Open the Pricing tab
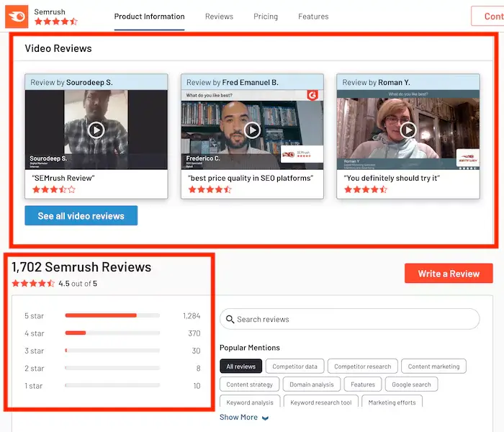This screenshot has width=504, height=432. (266, 17)
